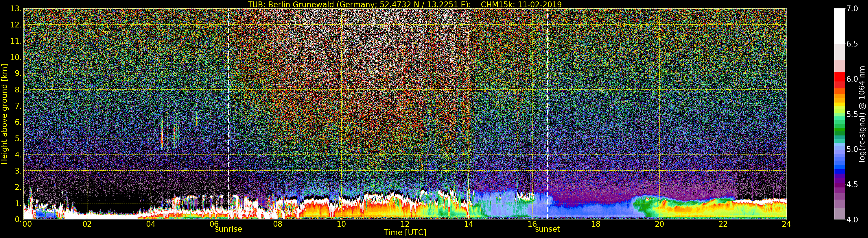This screenshot has width=868, height=238.
Task: Click time tick label '08'
Action: 278,224
